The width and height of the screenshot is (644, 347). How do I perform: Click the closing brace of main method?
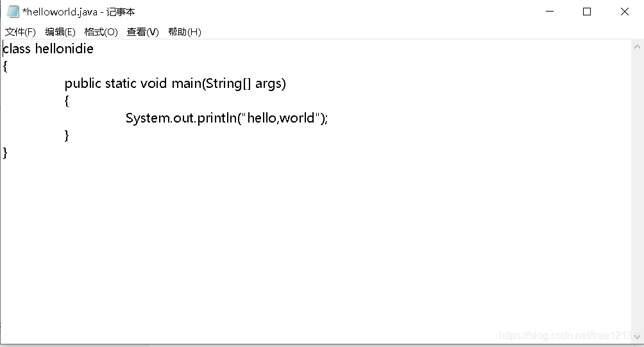click(67, 135)
